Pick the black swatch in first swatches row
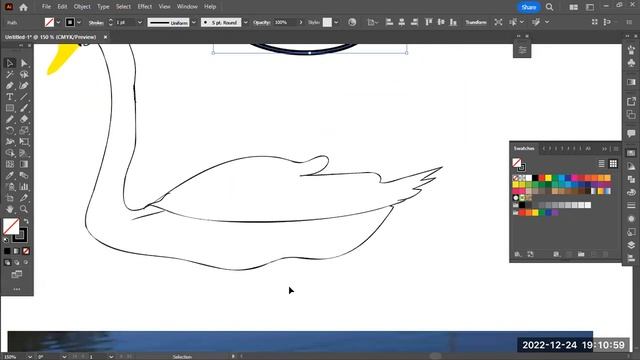 pos(535,178)
